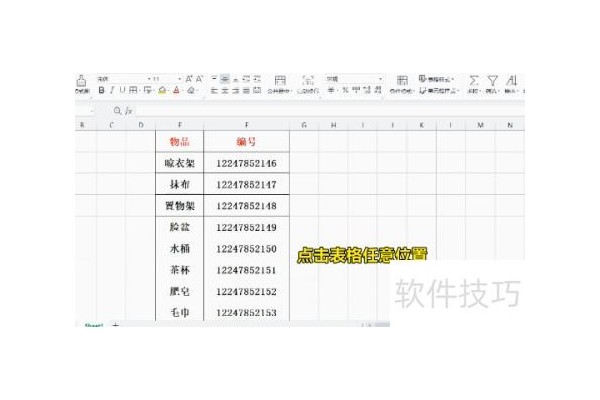Viewport: 600px width, 400px height.
Task: Apply currency number format
Action: [x=331, y=90]
